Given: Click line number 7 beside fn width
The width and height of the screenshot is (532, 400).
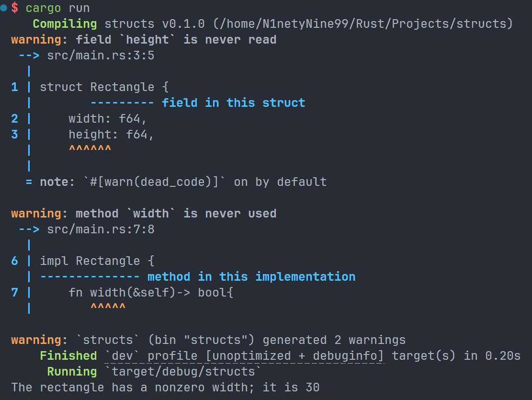Looking at the screenshot, I should coord(14,292).
